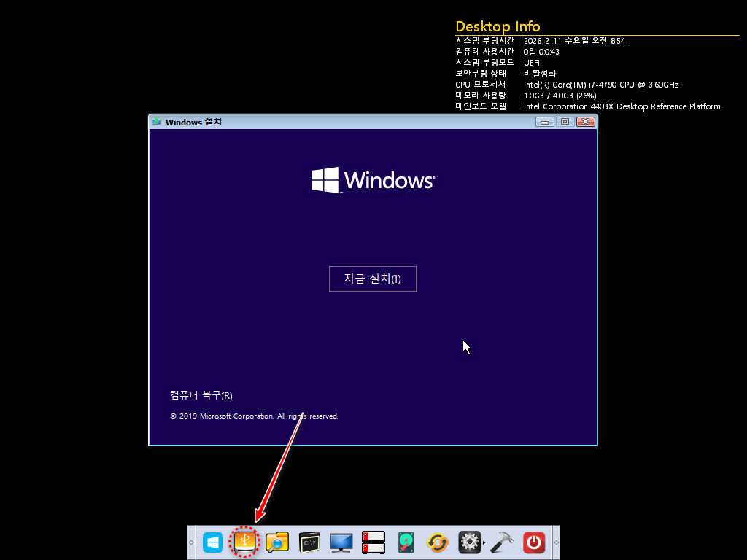Image resolution: width=747 pixels, height=560 pixels.
Task: Click the blue monitor display icon
Action: [x=341, y=542]
